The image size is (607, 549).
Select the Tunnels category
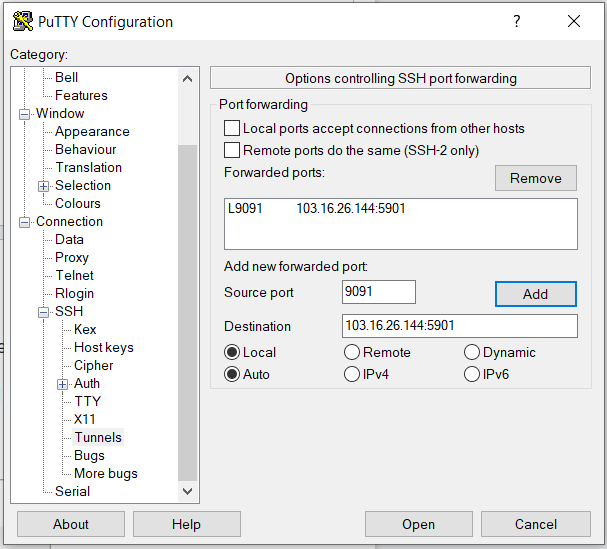pyautogui.click(x=98, y=437)
